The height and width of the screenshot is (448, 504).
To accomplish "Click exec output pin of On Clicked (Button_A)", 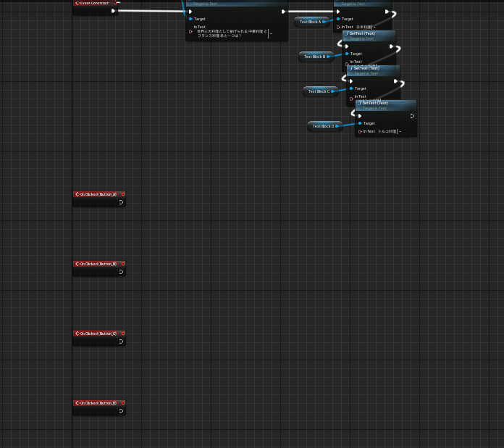I will tap(121, 202).
